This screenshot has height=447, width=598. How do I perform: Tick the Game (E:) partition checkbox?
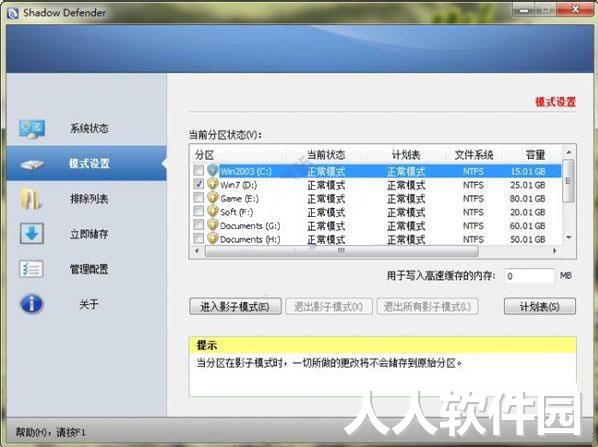pyautogui.click(x=199, y=198)
